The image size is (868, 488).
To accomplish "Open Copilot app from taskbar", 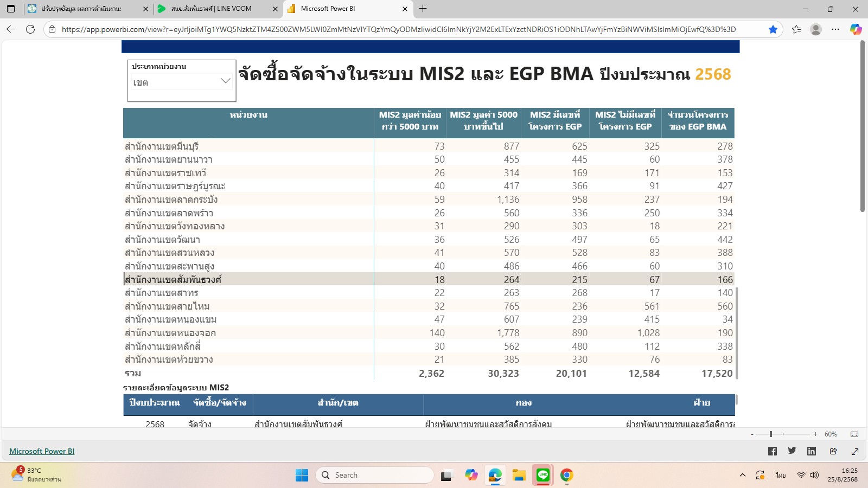I will [x=471, y=476].
